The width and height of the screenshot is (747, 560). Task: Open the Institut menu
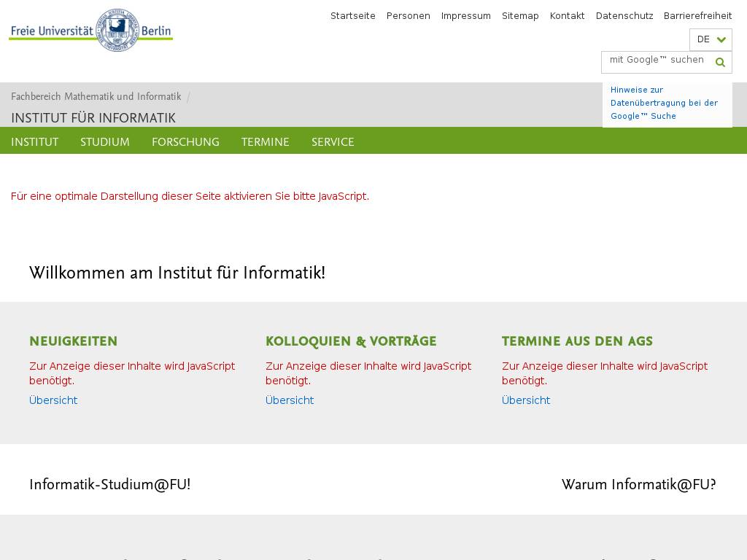34,141
